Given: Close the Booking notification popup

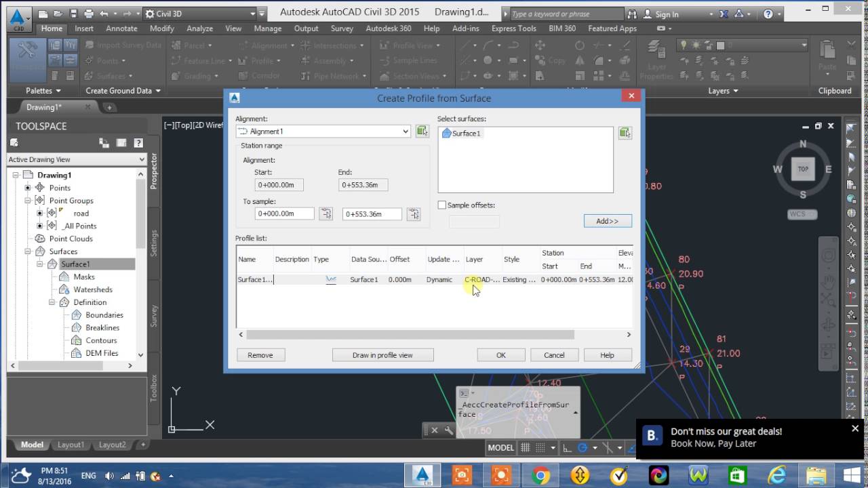Looking at the screenshot, I should pos(855,428).
